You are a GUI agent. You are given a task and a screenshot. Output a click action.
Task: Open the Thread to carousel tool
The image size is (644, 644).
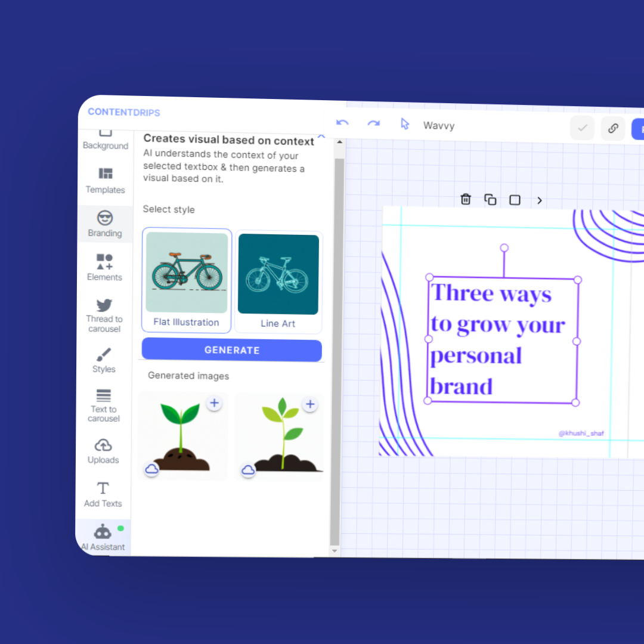click(104, 315)
